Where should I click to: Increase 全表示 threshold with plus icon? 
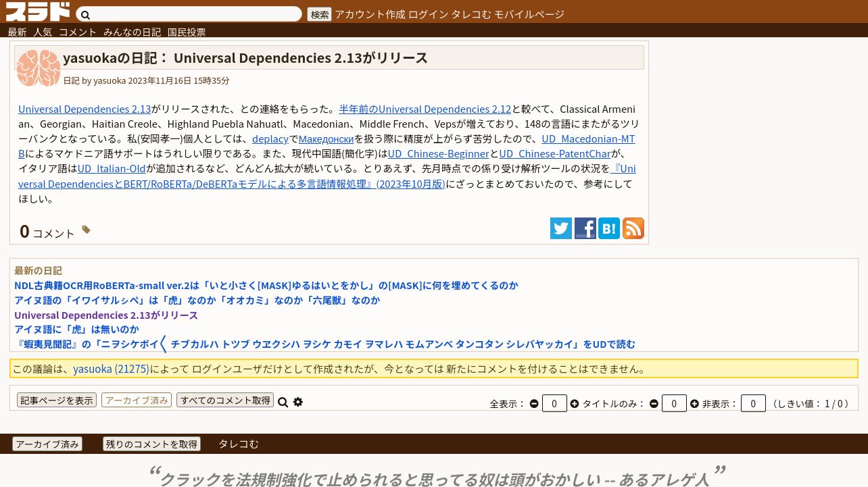[x=575, y=403]
